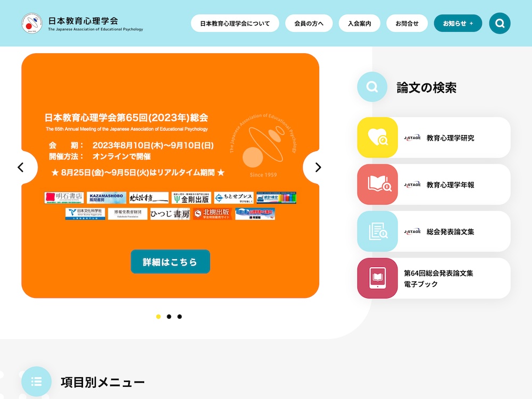Select 入会案内 in the navigation
This screenshot has height=399, width=532.
coord(359,23)
